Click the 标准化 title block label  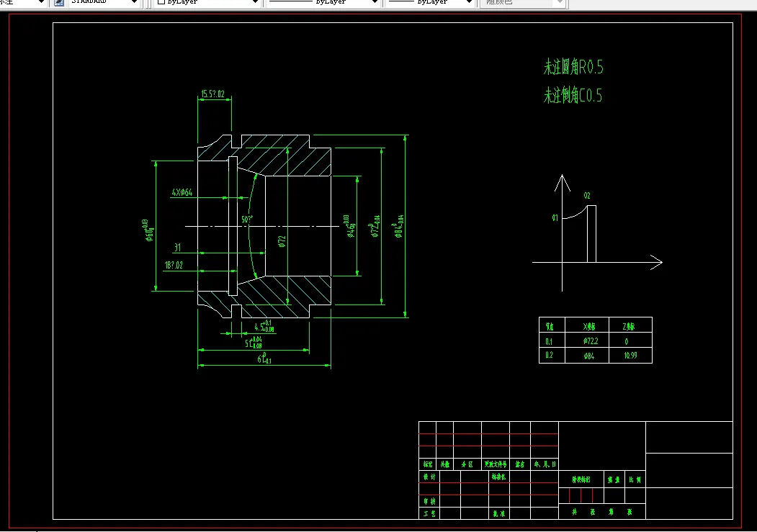(x=498, y=477)
